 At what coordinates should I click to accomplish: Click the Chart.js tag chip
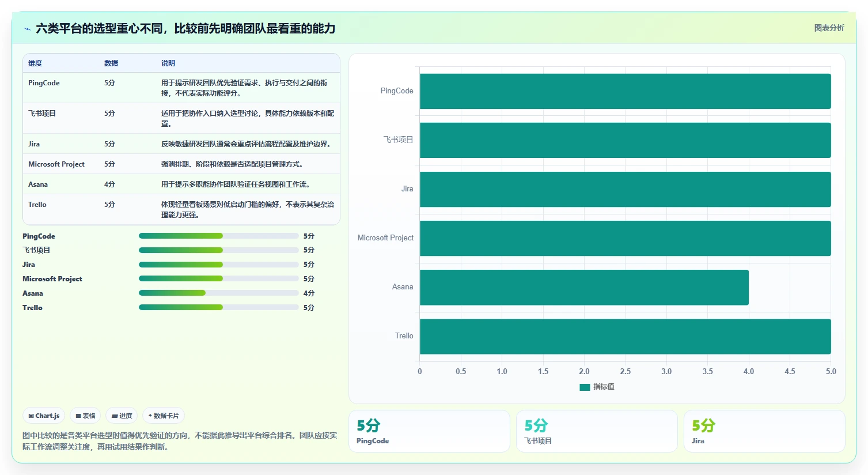(44, 416)
